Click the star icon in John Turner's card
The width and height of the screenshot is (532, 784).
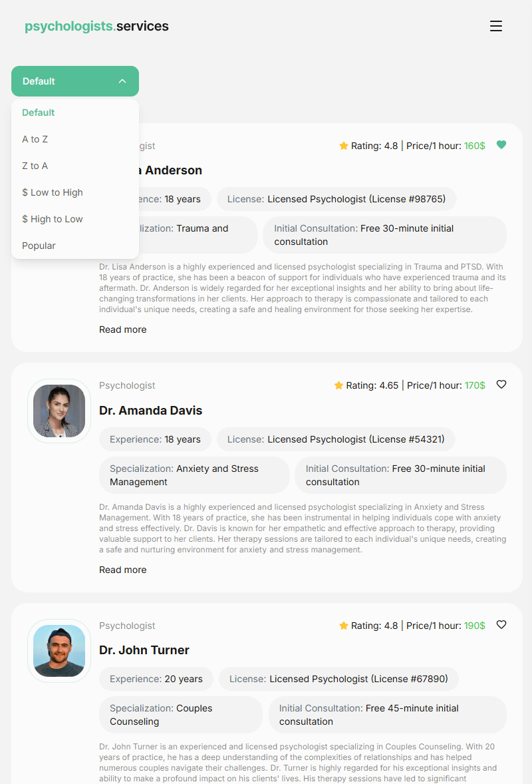[x=343, y=626]
